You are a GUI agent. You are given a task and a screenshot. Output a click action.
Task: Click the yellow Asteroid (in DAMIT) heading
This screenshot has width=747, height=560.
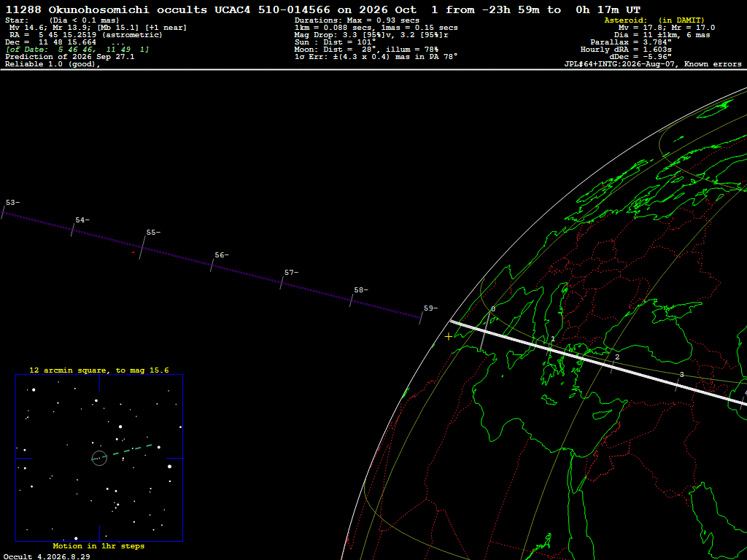(654, 20)
